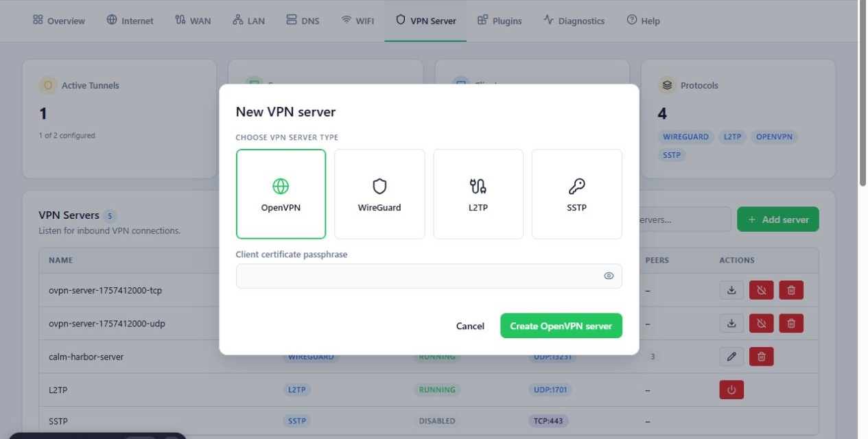Click the PEERS column header
Viewport: 868px width, 439px height.
pyautogui.click(x=657, y=260)
